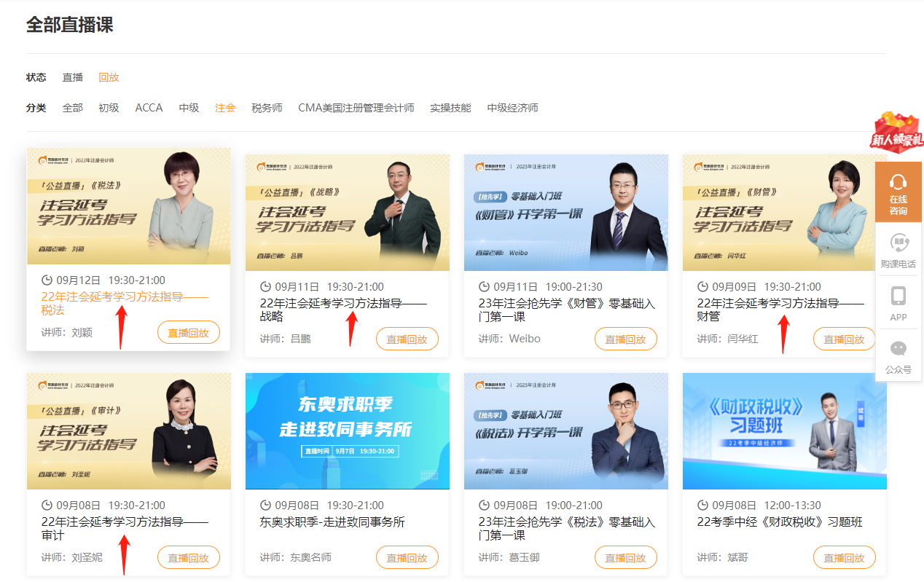Click 直播回放 button for 刘颖's course
This screenshot has width=924, height=582.
[188, 333]
